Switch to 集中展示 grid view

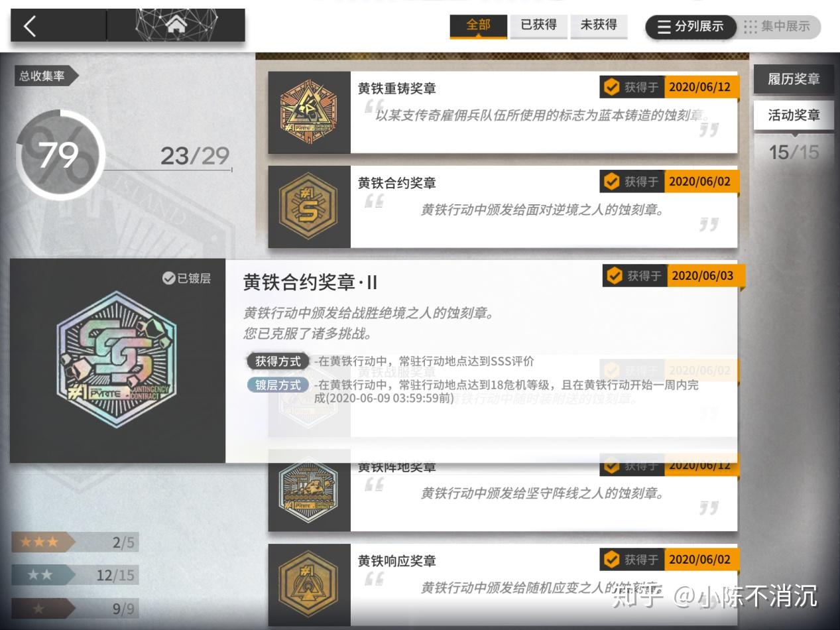pyautogui.click(x=777, y=27)
